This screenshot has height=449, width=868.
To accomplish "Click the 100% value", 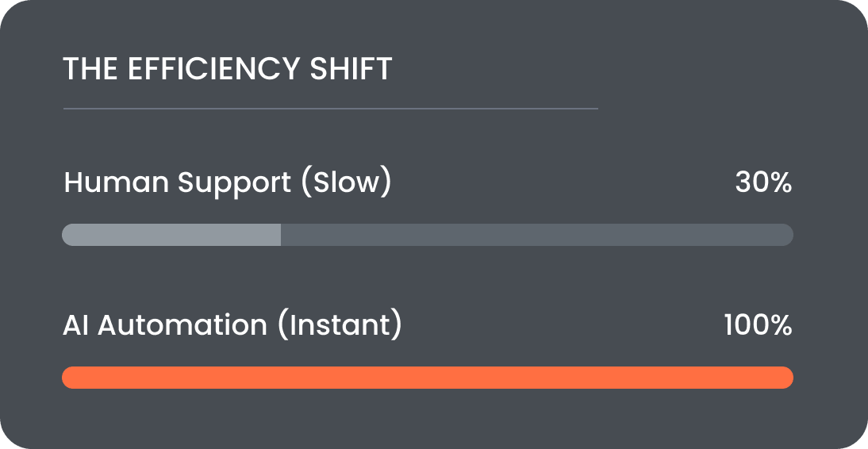I will [758, 325].
